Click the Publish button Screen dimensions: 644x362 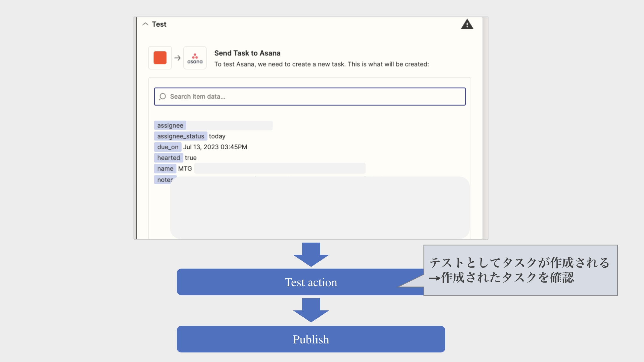point(311,339)
